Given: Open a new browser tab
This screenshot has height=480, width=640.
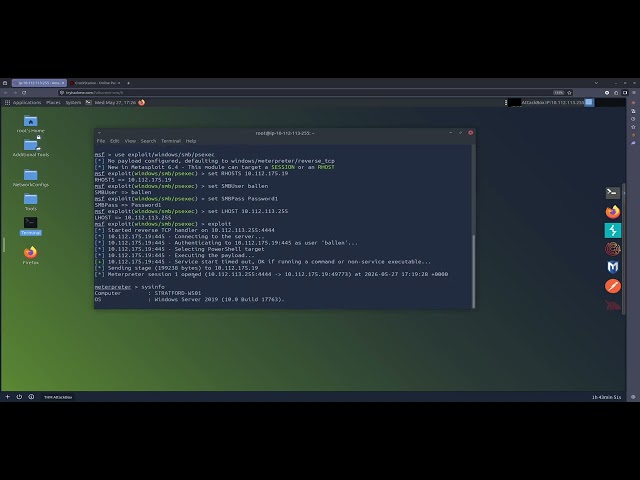Looking at the screenshot, I should coord(128,83).
